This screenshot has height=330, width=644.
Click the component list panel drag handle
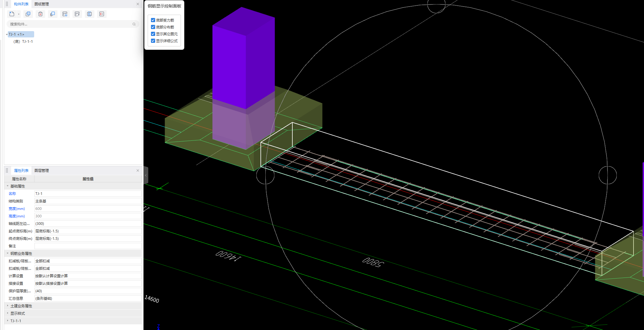click(7, 4)
